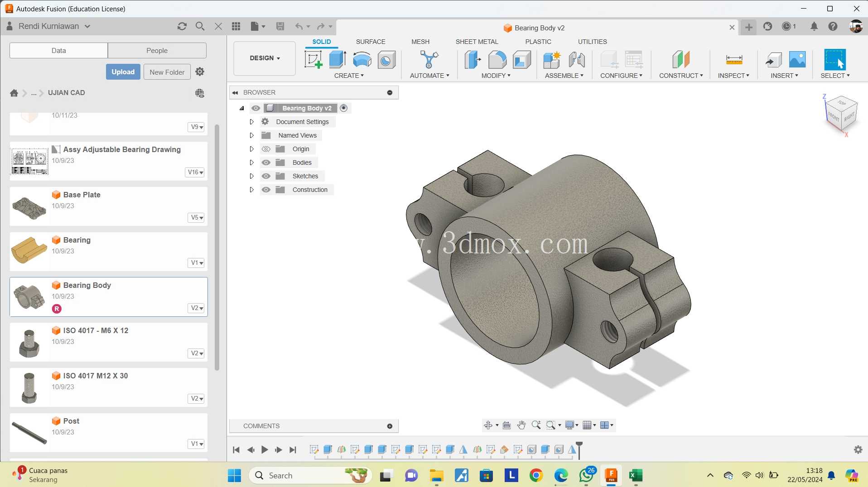Open the notifications bell
Image resolution: width=868 pixels, height=487 pixels.
pyautogui.click(x=814, y=26)
